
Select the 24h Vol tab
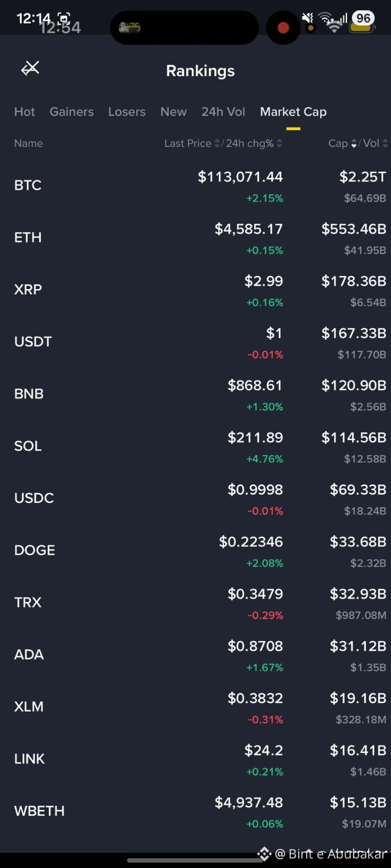(223, 112)
